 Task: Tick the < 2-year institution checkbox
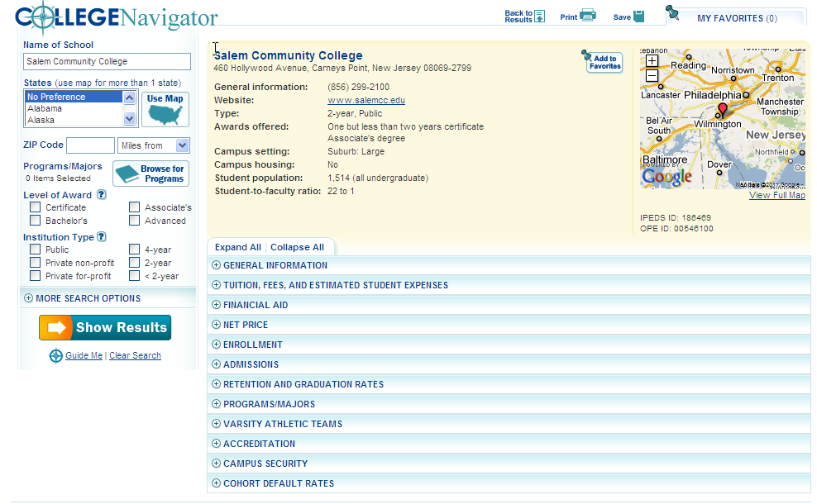tap(135, 275)
